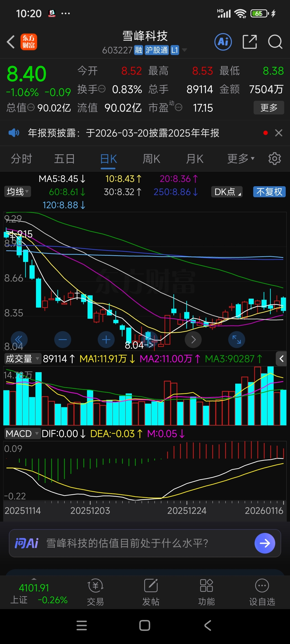Tap the current price 8.40
The height and width of the screenshot is (644, 290).
click(26, 74)
